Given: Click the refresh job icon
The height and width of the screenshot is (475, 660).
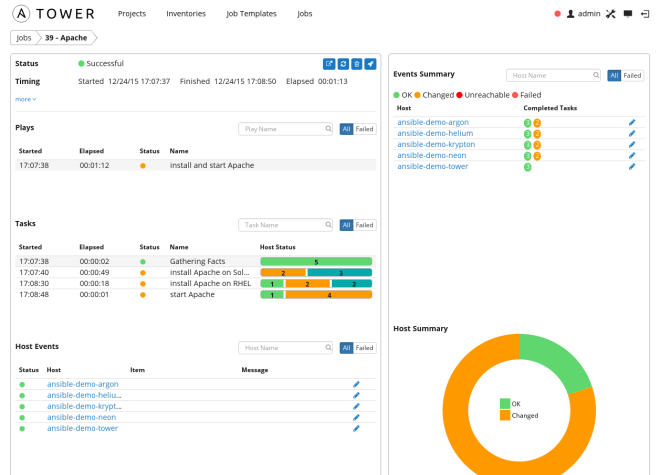Looking at the screenshot, I should pyautogui.click(x=343, y=64).
